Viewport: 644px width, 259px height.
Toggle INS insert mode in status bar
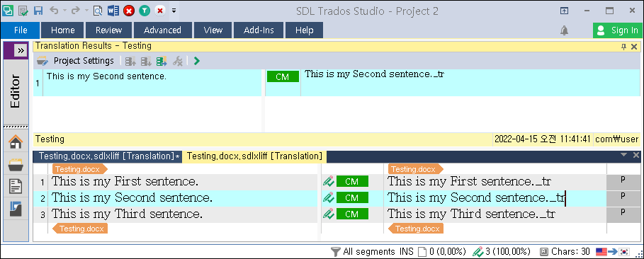pos(407,251)
